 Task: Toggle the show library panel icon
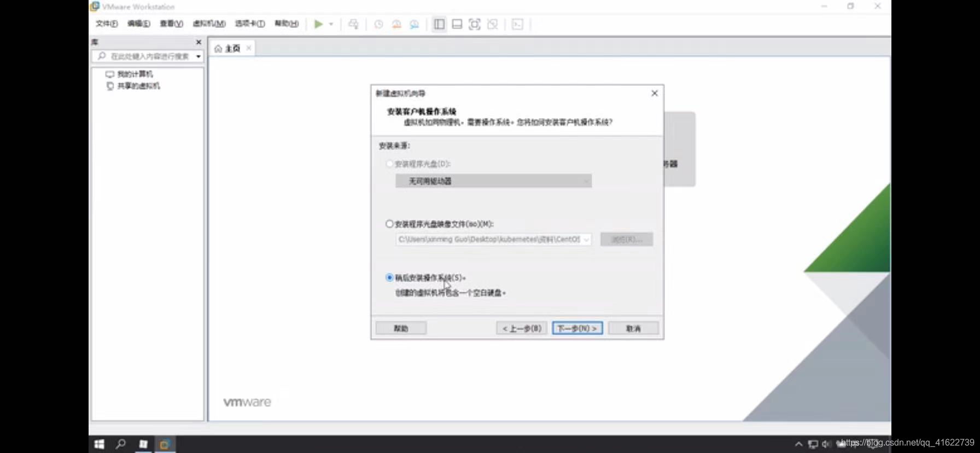coord(439,24)
